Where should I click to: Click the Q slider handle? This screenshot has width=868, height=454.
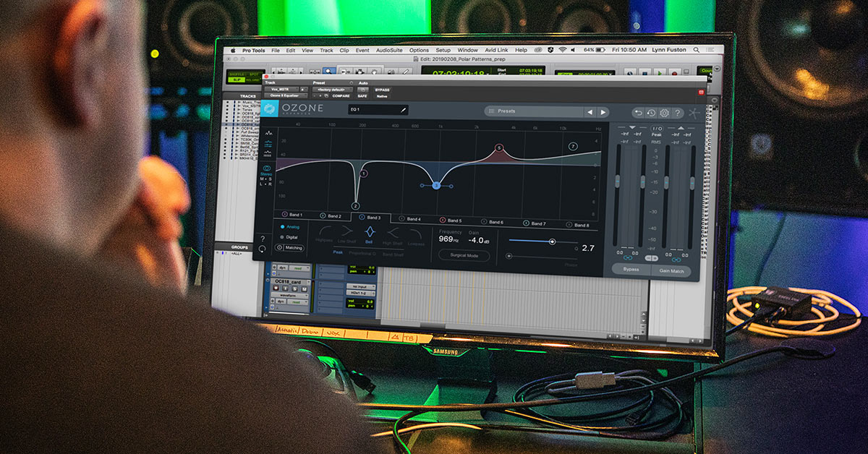click(x=552, y=241)
